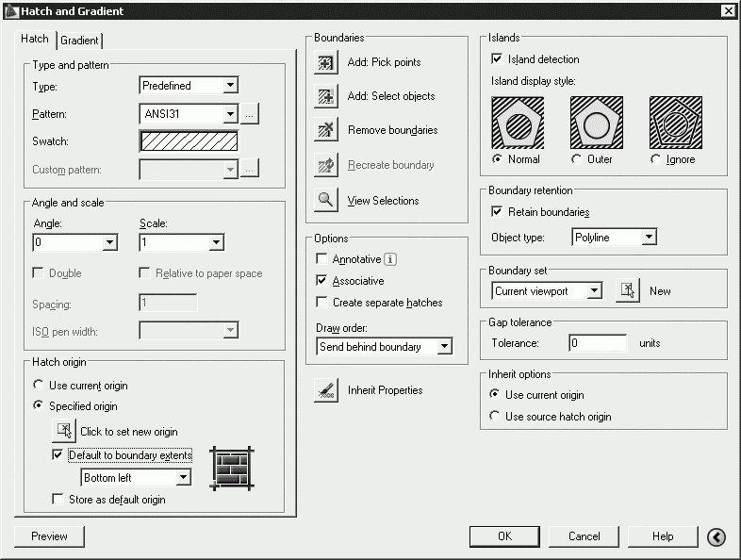Click the Inherit Properties brush icon
741x560 pixels.
click(326, 390)
